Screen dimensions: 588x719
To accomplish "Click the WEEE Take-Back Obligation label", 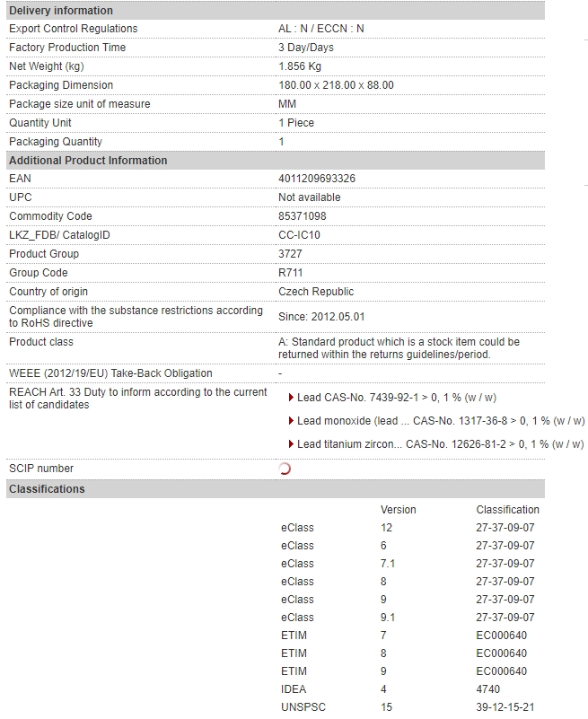I will click(x=110, y=373).
